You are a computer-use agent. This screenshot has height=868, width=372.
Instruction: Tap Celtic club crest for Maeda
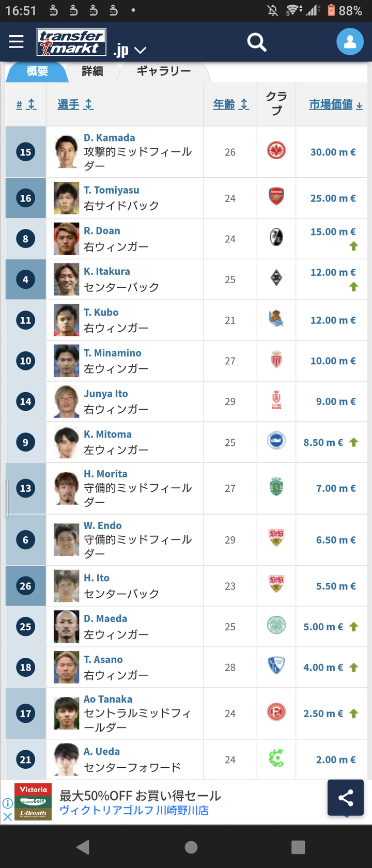(276, 625)
